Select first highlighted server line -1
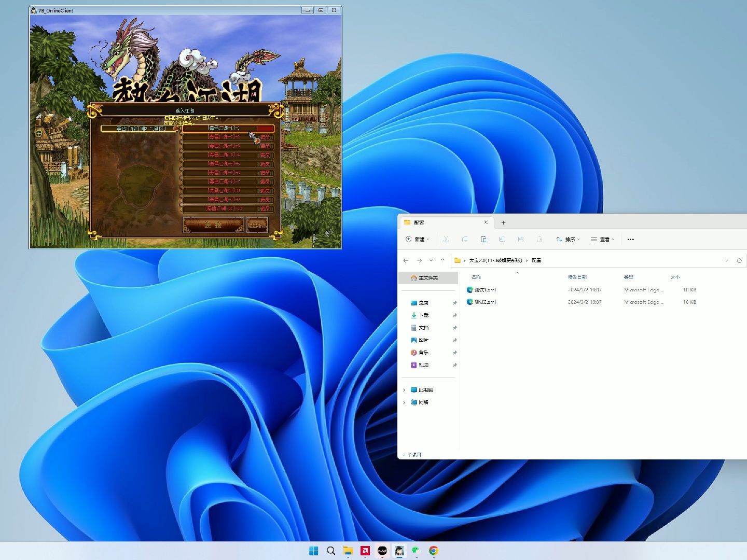This screenshot has height=560, width=747. click(x=228, y=128)
